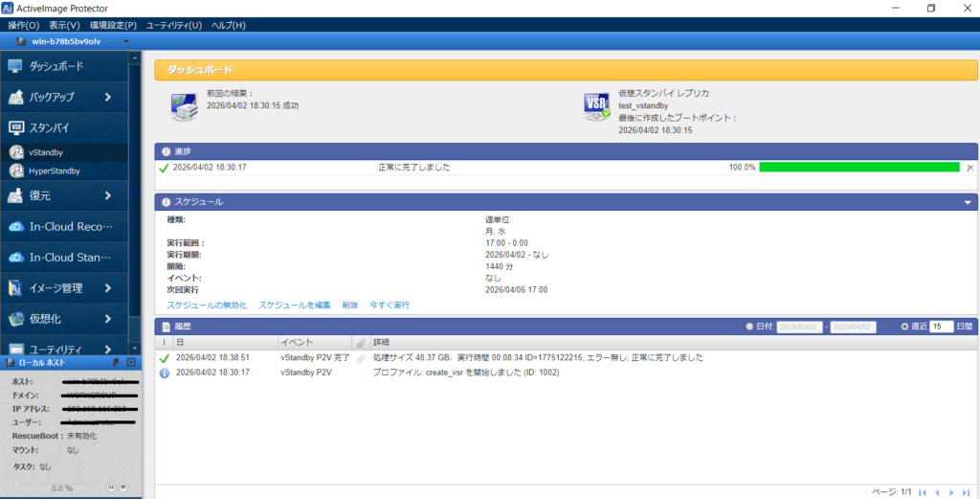
Task: Dismiss the completed progress entry with X
Action: 969,168
